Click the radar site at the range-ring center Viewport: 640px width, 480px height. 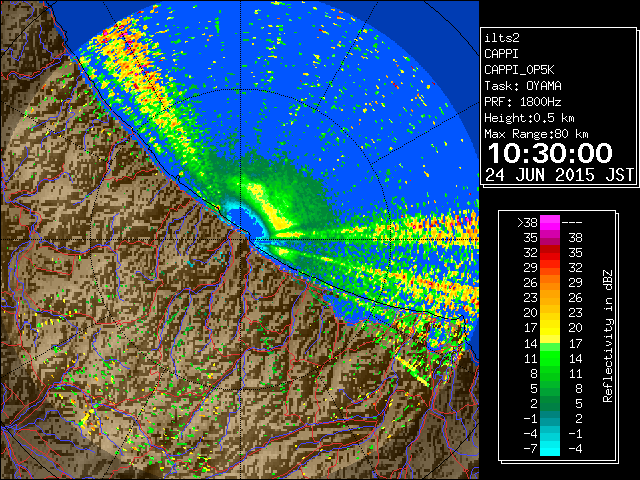pos(240,240)
